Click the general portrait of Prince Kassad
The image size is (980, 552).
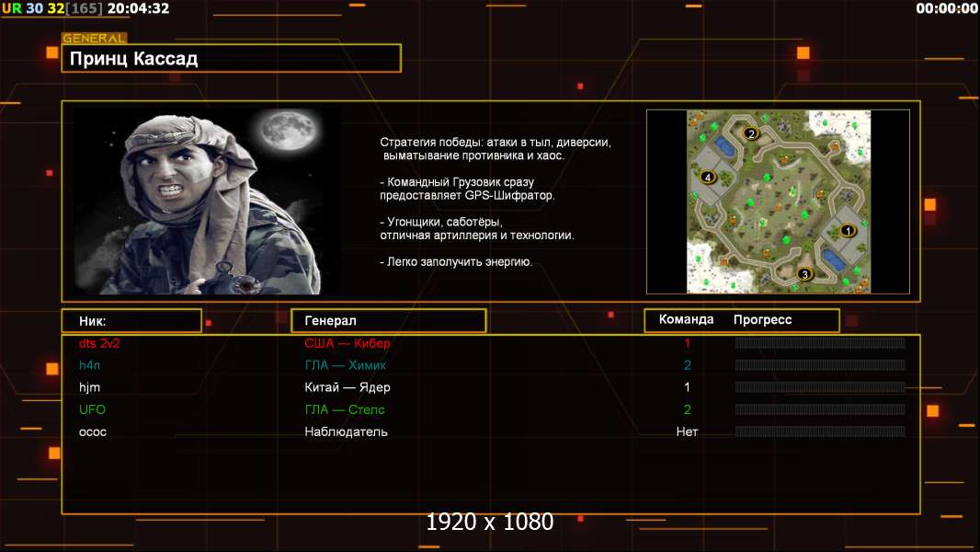click(208, 201)
